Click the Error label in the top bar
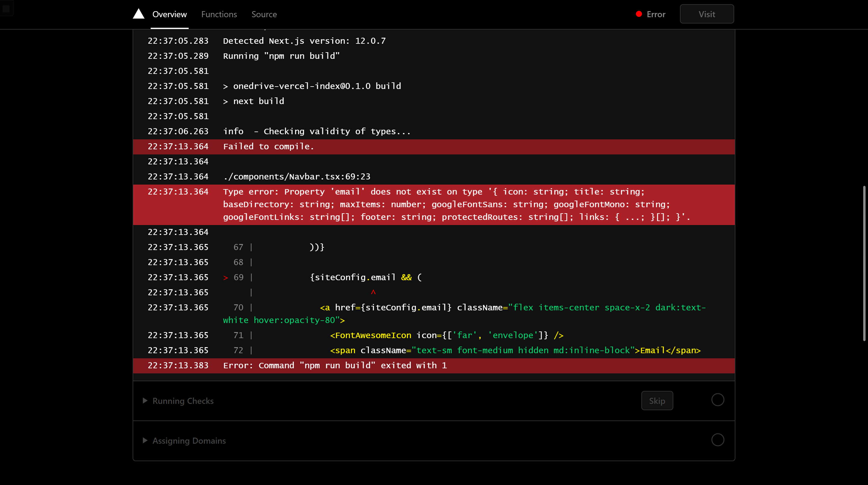This screenshot has height=485, width=868. [x=656, y=14]
